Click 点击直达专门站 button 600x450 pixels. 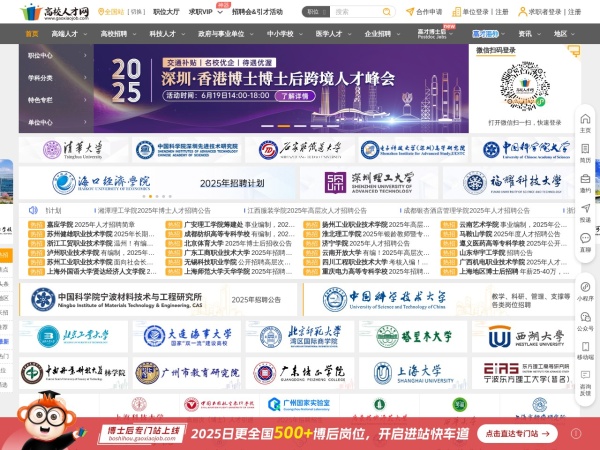click(x=517, y=434)
